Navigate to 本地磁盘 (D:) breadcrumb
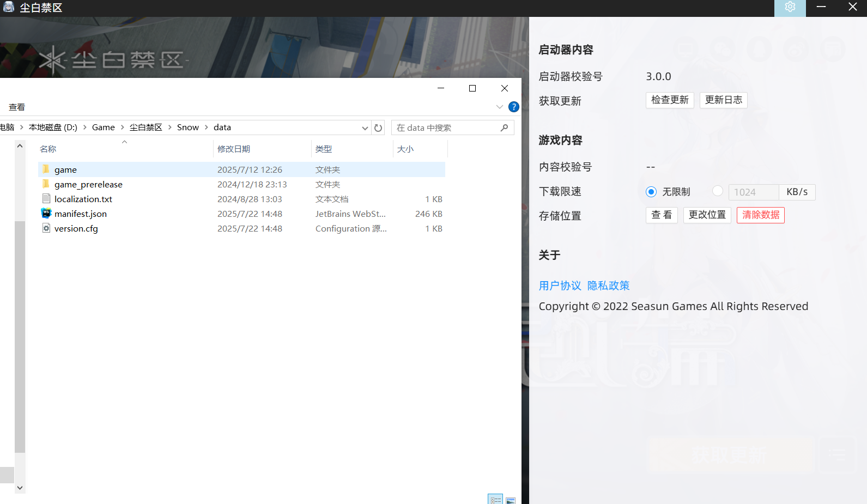This screenshot has width=867, height=504. 53,127
